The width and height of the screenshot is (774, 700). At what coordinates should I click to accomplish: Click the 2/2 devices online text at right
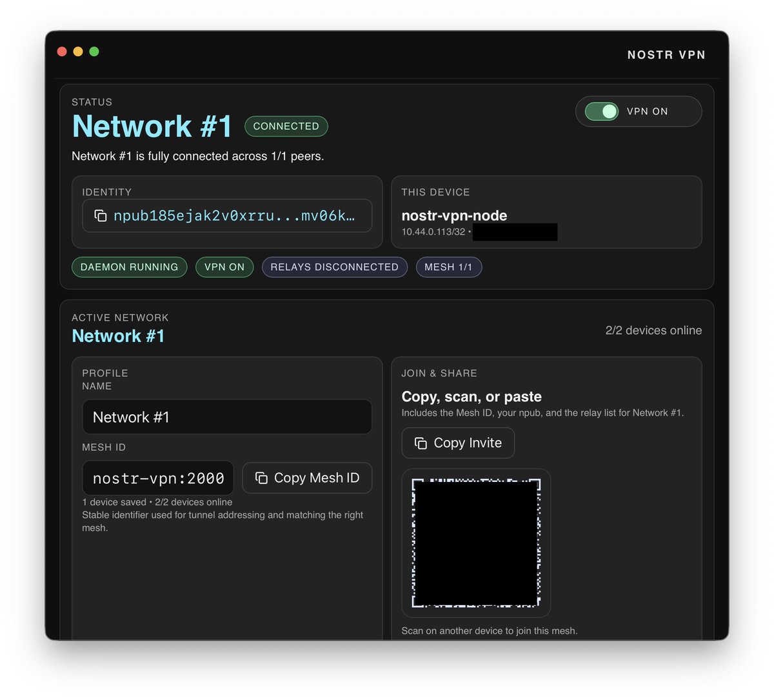653,330
